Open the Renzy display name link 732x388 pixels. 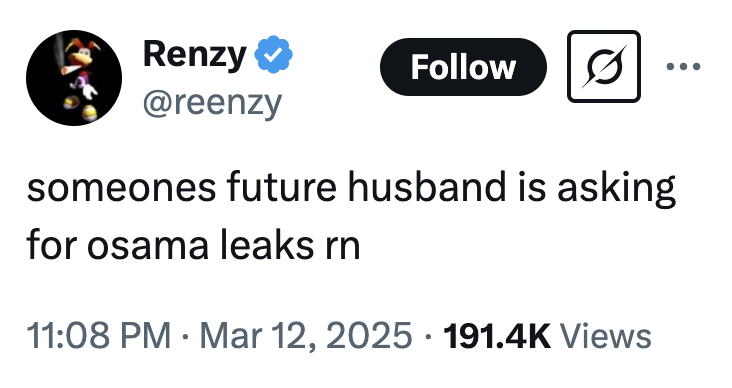pyautogui.click(x=195, y=55)
